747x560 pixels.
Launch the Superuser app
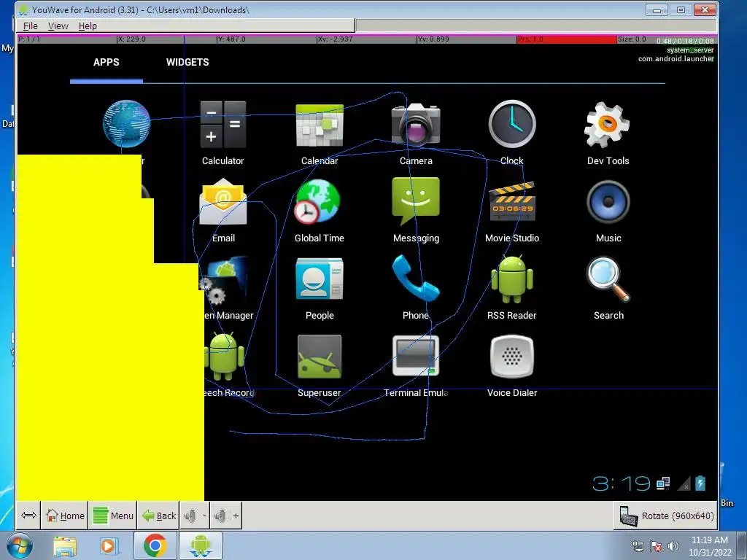(x=320, y=357)
